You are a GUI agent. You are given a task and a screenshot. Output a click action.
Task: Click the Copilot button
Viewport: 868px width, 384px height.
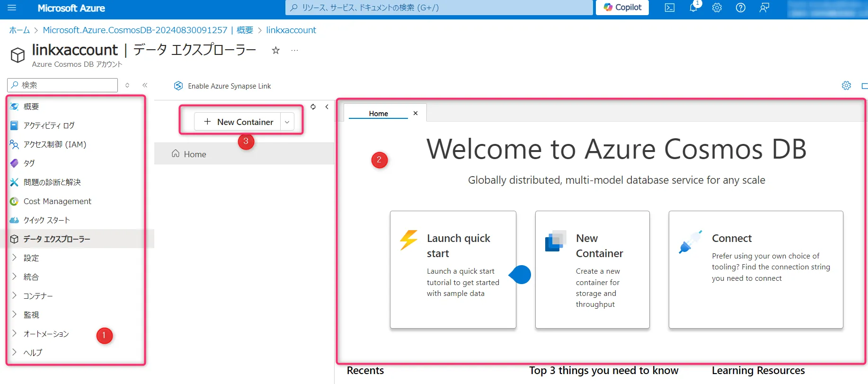point(622,8)
